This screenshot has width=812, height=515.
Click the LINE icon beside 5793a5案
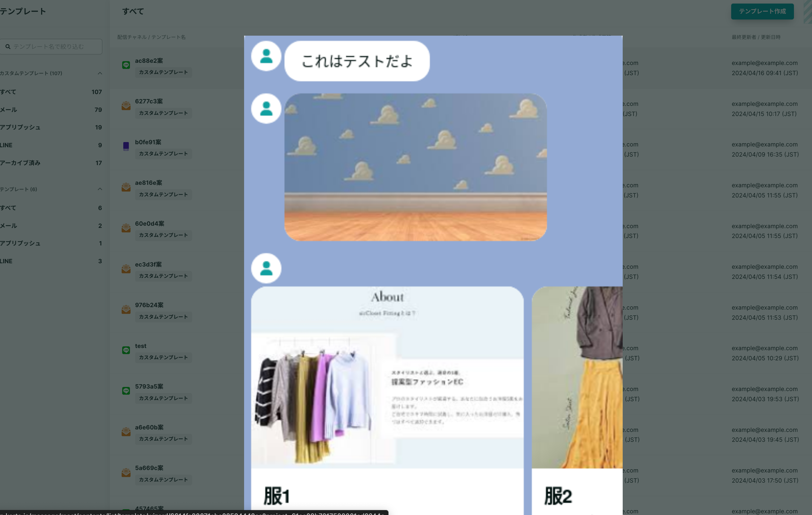coord(126,391)
